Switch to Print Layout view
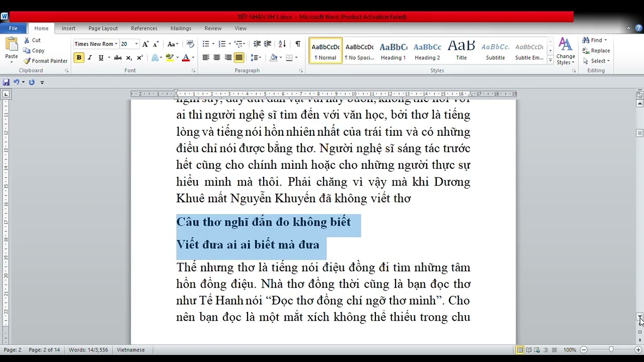The width and height of the screenshot is (644, 362). [x=520, y=350]
